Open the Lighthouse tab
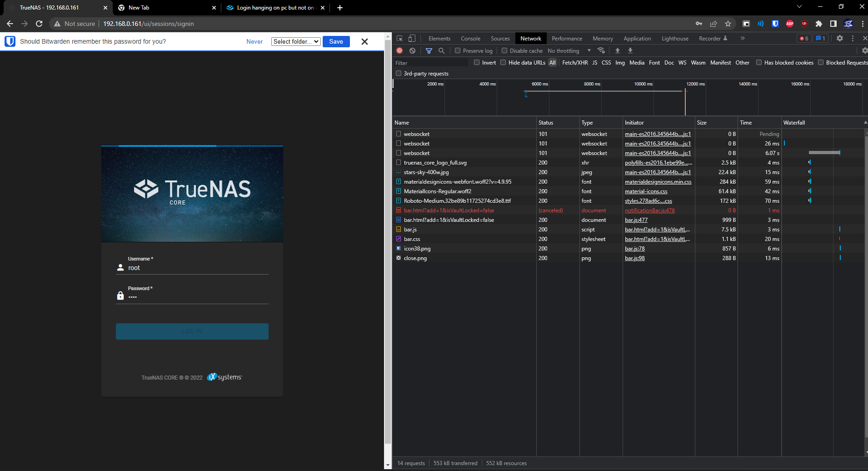868x471 pixels. coord(675,39)
